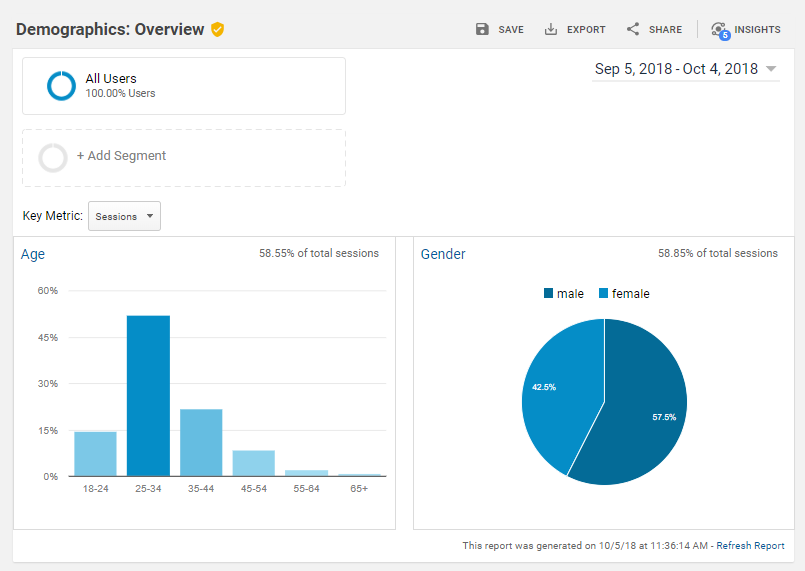Screen dimensions: 805x571
Task: Select the All Users segment box
Action: tap(184, 86)
